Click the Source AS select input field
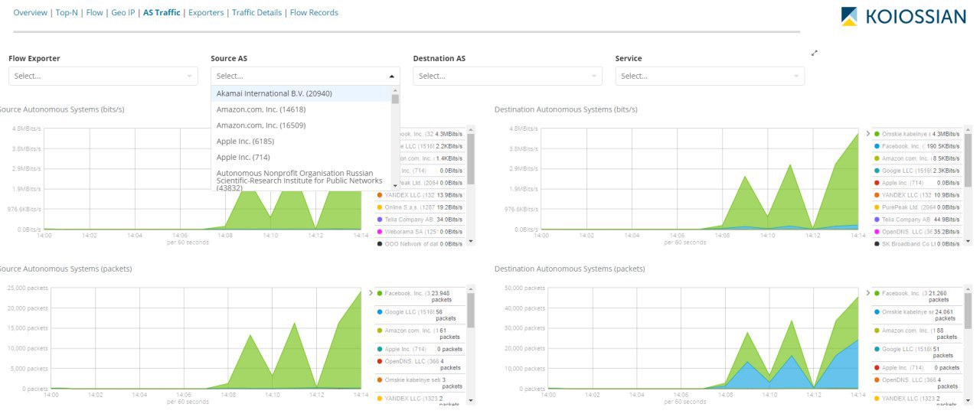The width and height of the screenshot is (980, 417). pyautogui.click(x=305, y=76)
